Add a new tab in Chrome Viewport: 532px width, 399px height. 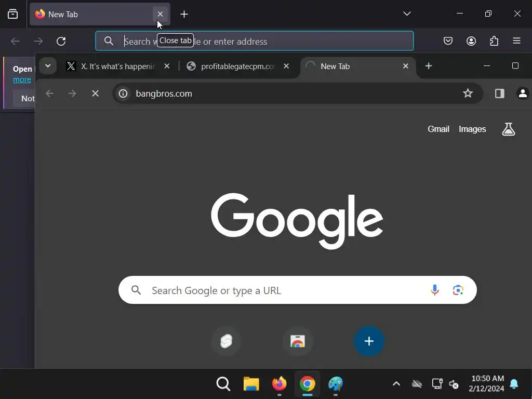[429, 66]
